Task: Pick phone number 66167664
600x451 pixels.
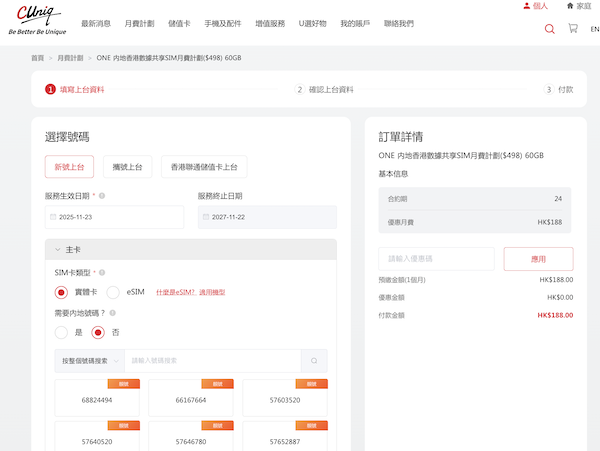Action: pyautogui.click(x=190, y=400)
